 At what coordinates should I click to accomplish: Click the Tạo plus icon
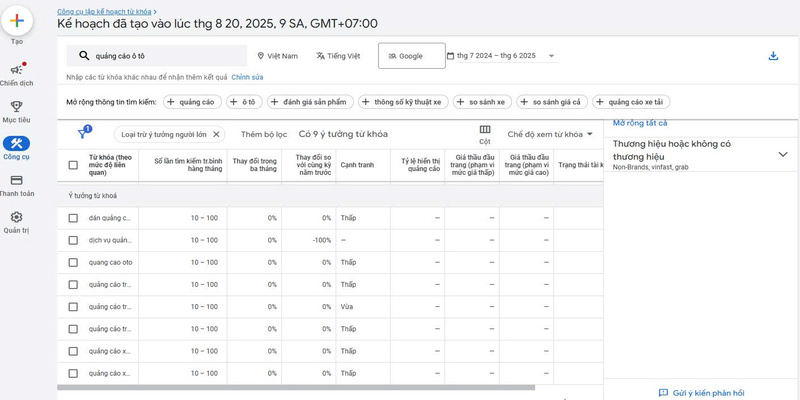(x=16, y=21)
